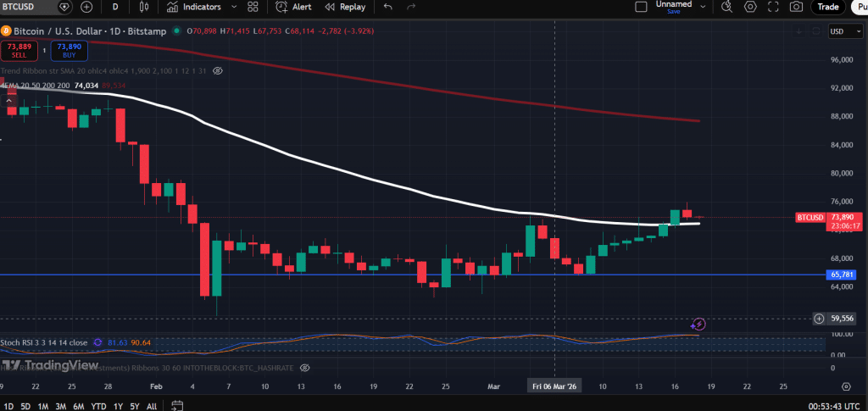Screen dimensions: 868x411
Task: Switch to the YTD time range
Action: [98, 406]
